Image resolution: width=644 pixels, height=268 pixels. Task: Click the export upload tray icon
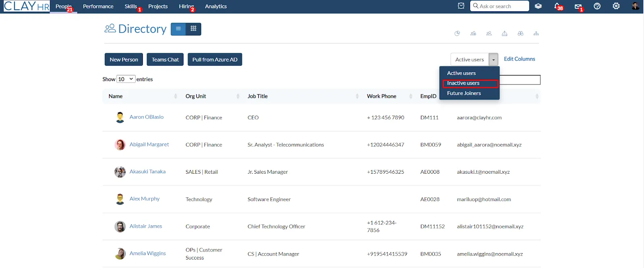(504, 33)
